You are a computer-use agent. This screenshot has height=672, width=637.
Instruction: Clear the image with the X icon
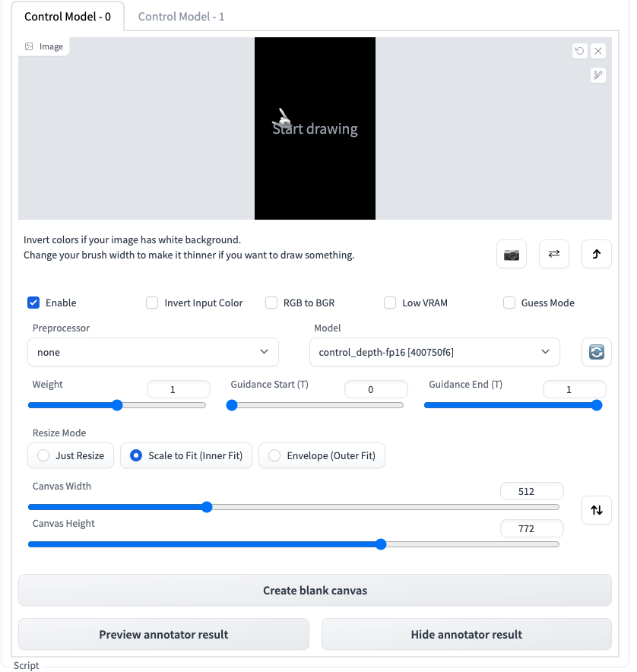click(x=598, y=51)
